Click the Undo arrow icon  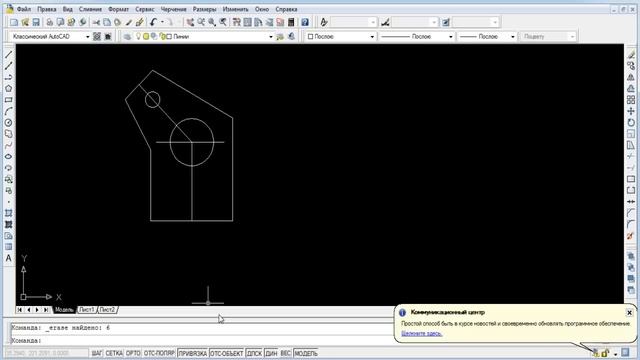point(153,22)
